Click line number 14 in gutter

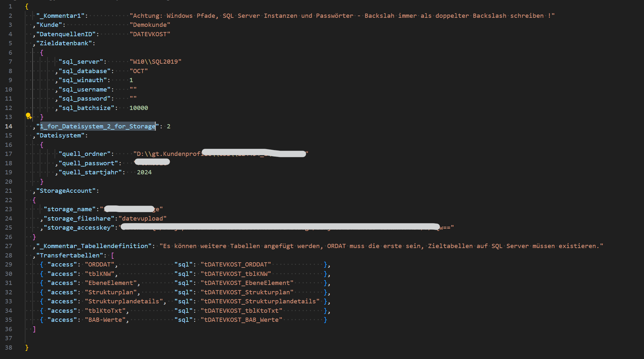(9, 126)
